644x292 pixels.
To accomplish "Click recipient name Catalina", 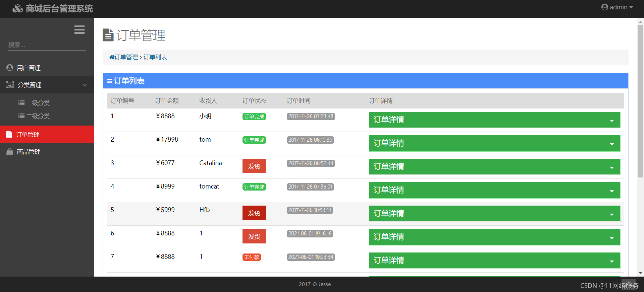I will click(211, 163).
